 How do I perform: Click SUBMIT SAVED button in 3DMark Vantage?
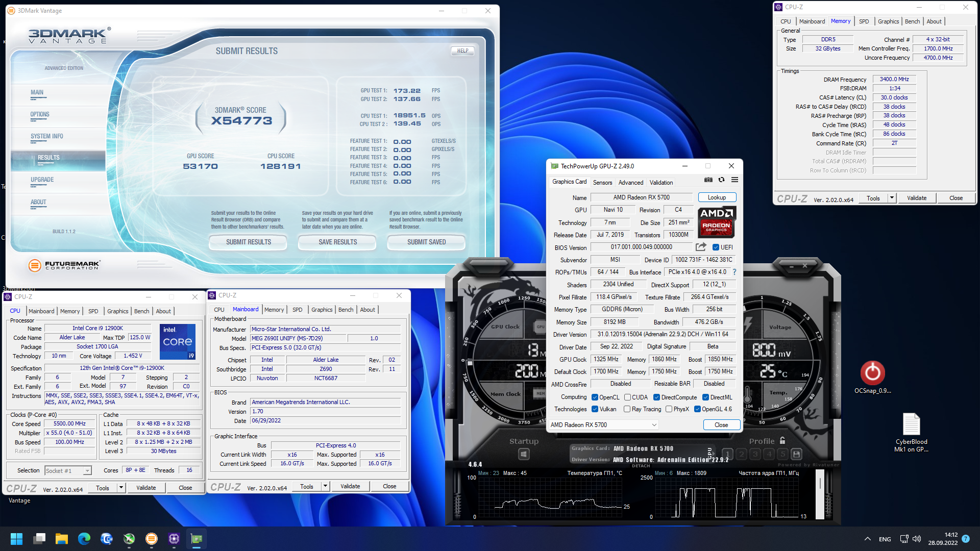(426, 242)
